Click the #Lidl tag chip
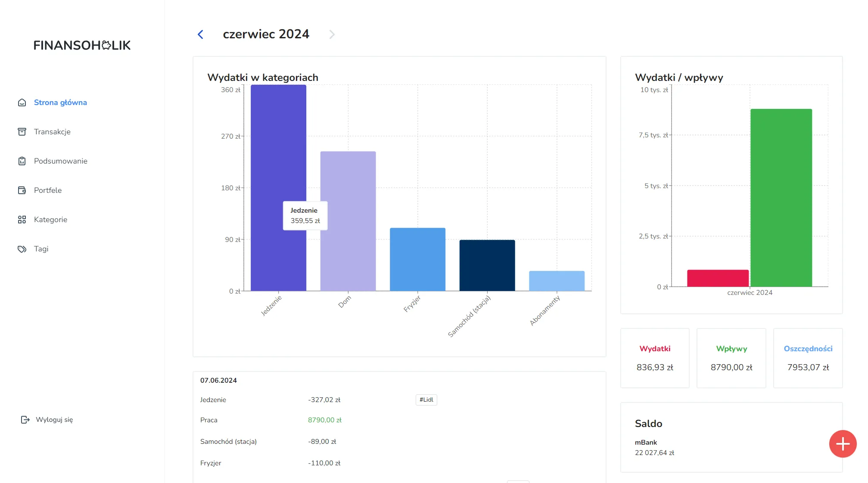Screen dimensions: 868x483 pyautogui.click(x=426, y=399)
